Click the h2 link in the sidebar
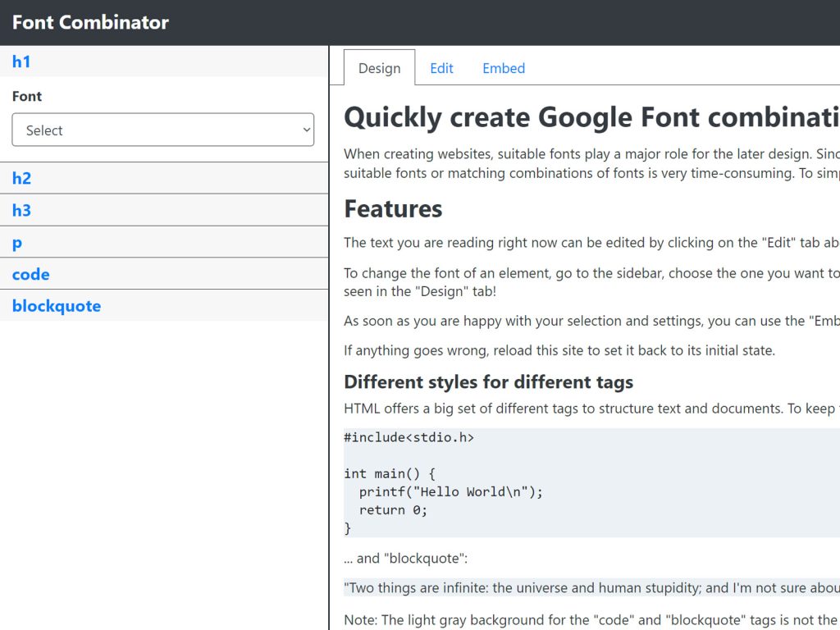Screen dimensions: 840x630 click(21, 177)
